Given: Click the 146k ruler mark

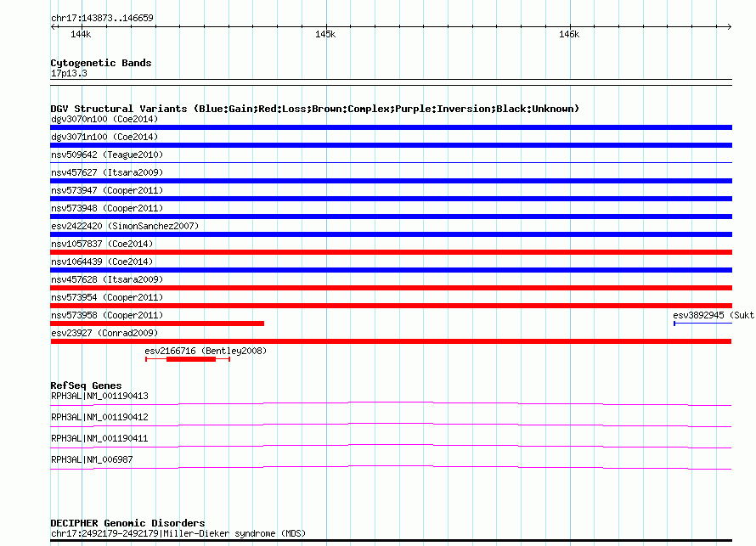Looking at the screenshot, I should [x=569, y=34].
